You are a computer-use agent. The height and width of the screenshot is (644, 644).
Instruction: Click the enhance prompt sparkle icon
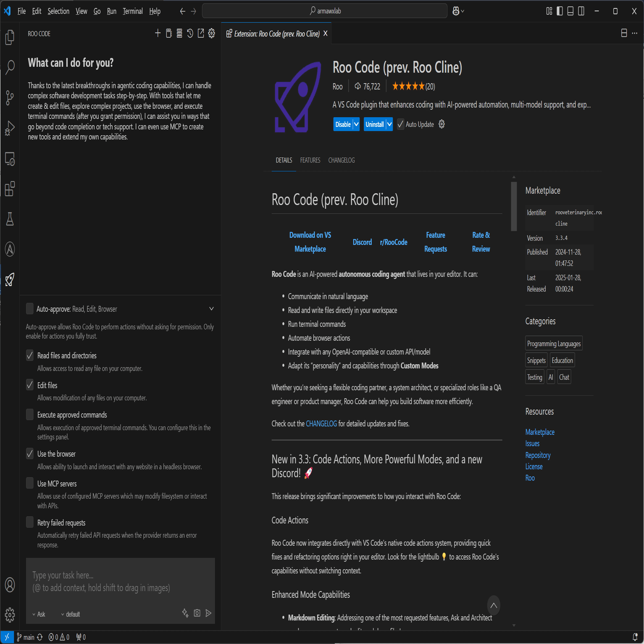185,613
